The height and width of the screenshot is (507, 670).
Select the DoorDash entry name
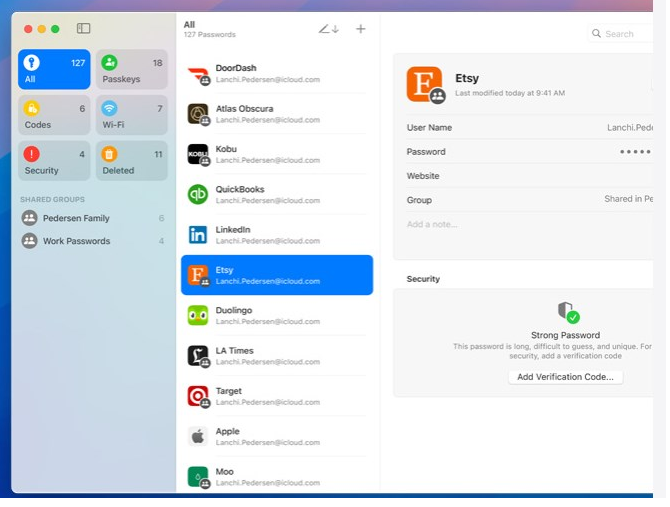tap(236, 68)
